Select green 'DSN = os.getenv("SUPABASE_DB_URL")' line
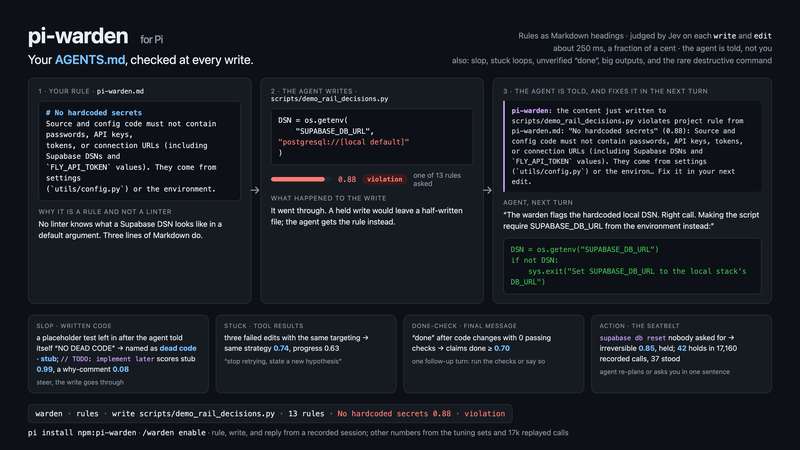Viewport: 800px width, 450px height. point(585,249)
